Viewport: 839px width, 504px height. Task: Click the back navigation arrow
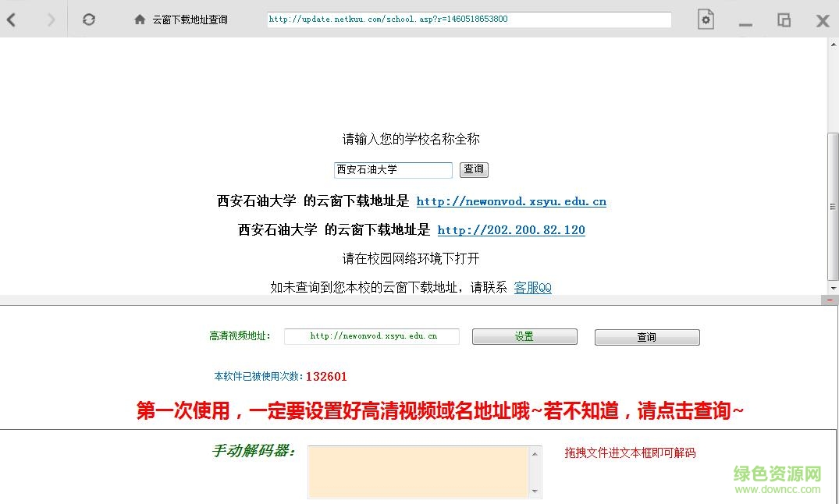12,20
